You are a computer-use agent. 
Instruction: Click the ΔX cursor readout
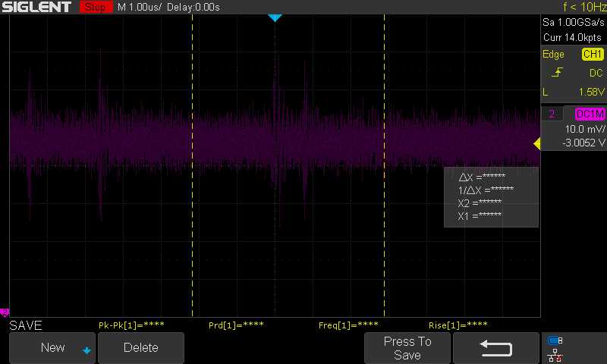[482, 177]
